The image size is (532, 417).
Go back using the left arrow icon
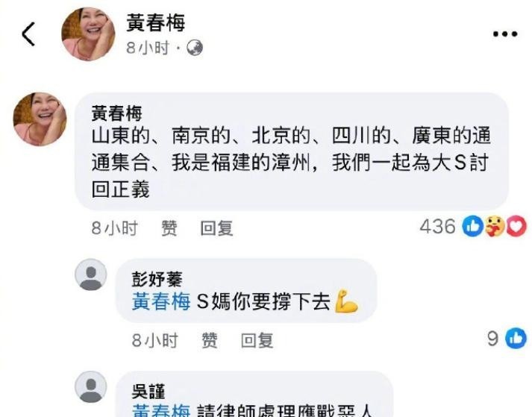pyautogui.click(x=28, y=34)
